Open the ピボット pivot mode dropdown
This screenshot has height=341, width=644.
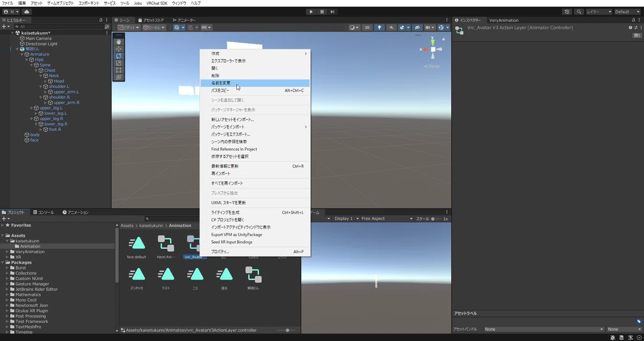pyautogui.click(x=129, y=27)
